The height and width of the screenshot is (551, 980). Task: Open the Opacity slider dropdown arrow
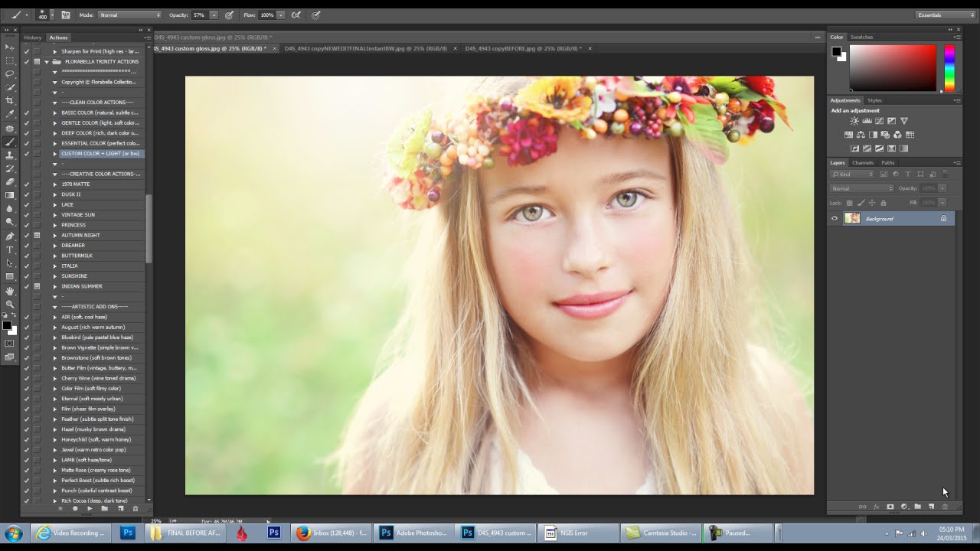214,15
